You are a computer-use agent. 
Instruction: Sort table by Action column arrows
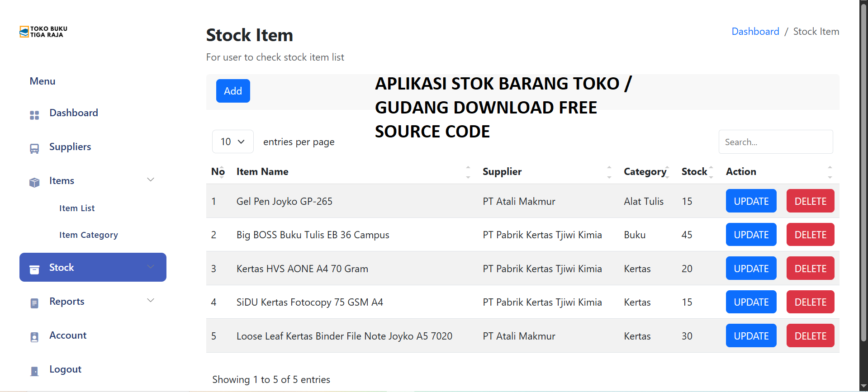pyautogui.click(x=830, y=172)
